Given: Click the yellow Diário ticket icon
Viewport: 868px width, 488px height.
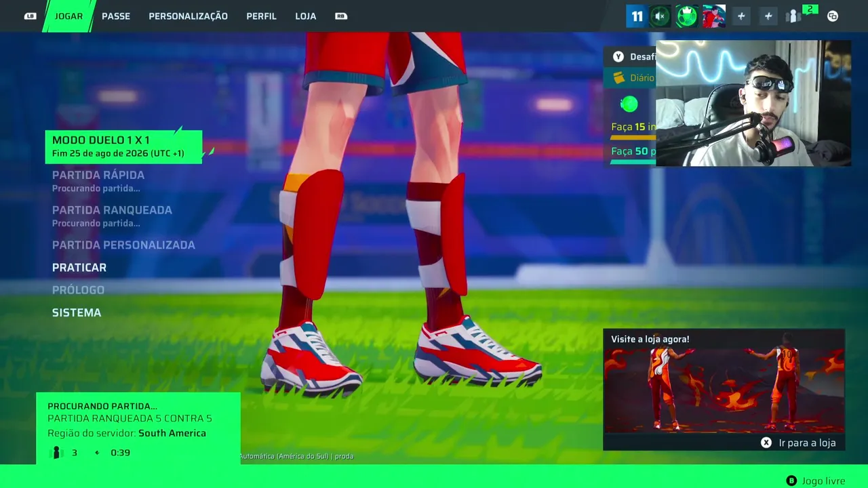Looking at the screenshot, I should coord(618,78).
